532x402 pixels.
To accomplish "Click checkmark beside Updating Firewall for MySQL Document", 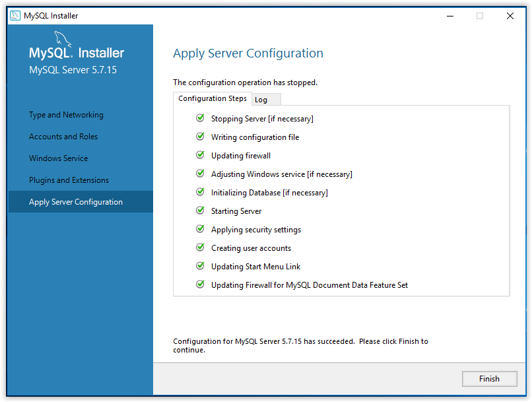I will 200,285.
